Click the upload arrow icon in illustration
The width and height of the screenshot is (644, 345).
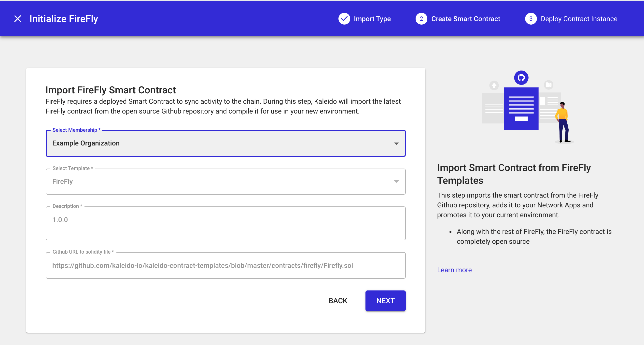494,86
